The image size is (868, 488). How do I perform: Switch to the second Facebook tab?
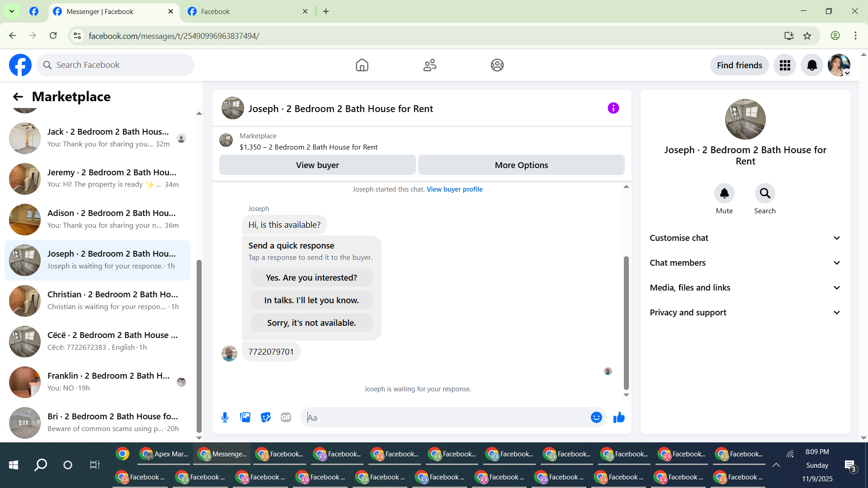coord(247,12)
